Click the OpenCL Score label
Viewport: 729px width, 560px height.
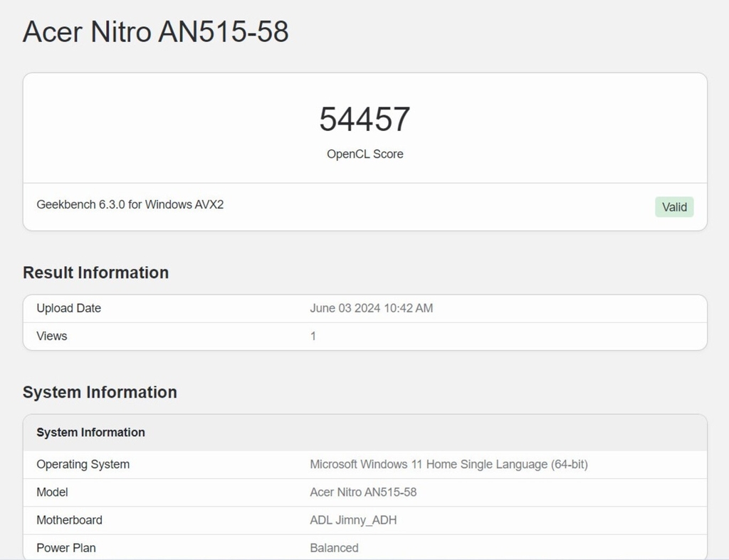(365, 154)
